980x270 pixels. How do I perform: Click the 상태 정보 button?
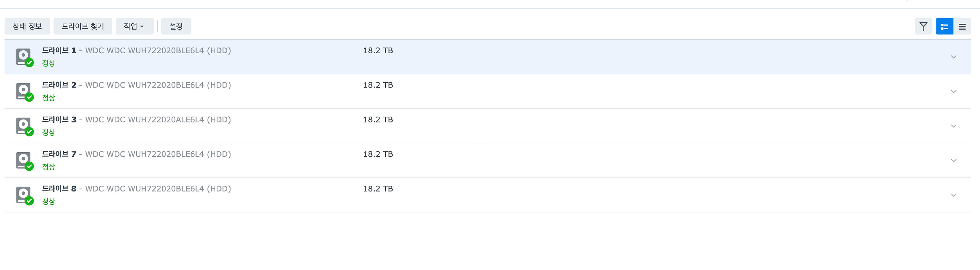click(27, 26)
